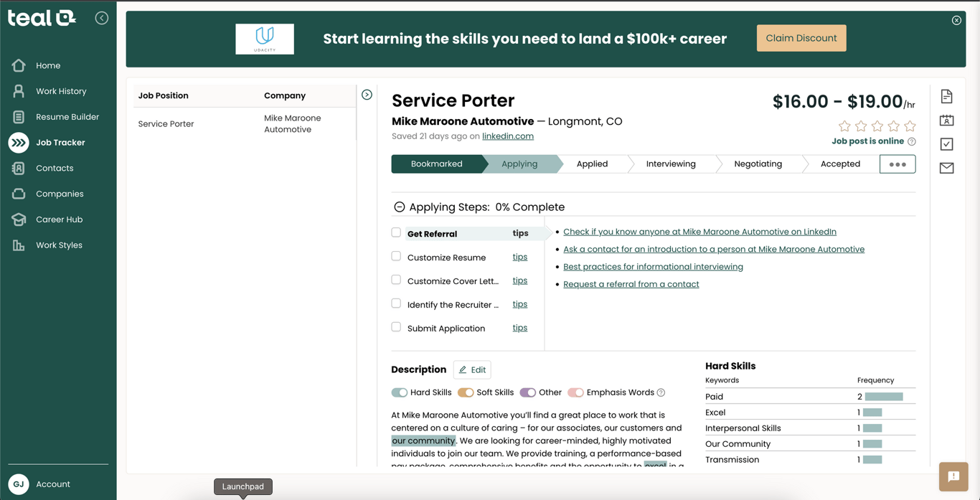980x500 pixels.
Task: Set stage to Applied
Action: (592, 164)
